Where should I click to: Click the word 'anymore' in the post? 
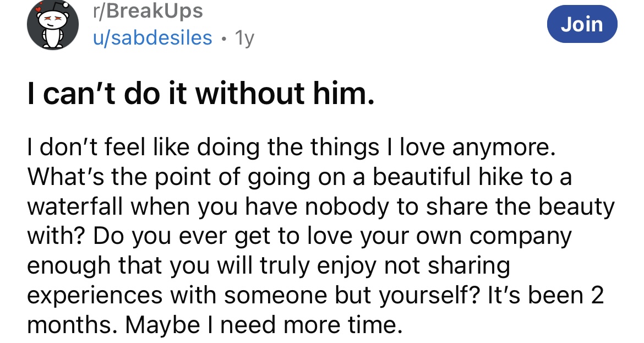[504, 148]
